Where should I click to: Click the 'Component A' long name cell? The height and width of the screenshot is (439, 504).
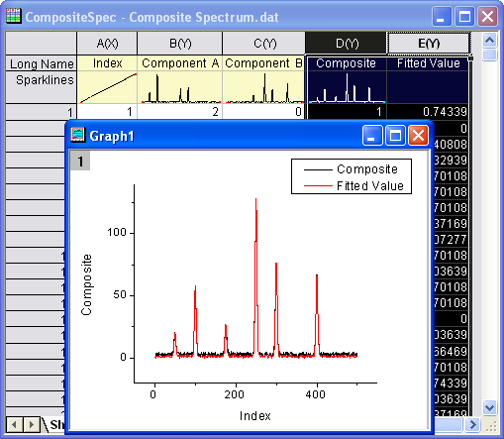pyautogui.click(x=180, y=63)
